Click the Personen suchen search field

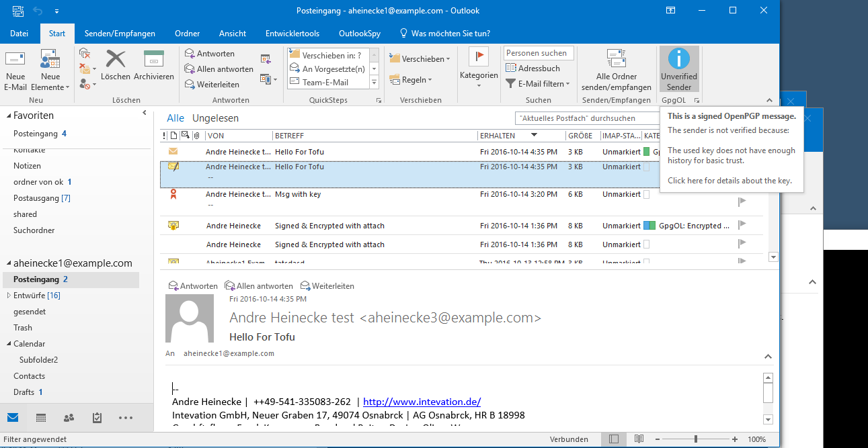539,52
